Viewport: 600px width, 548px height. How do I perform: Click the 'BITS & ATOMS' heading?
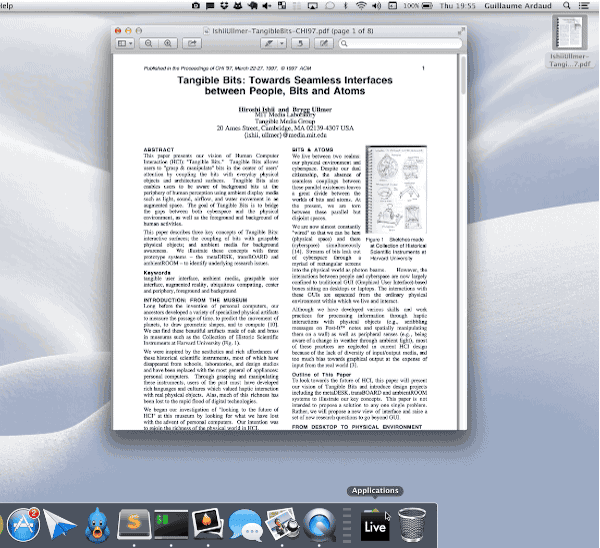coord(313,150)
